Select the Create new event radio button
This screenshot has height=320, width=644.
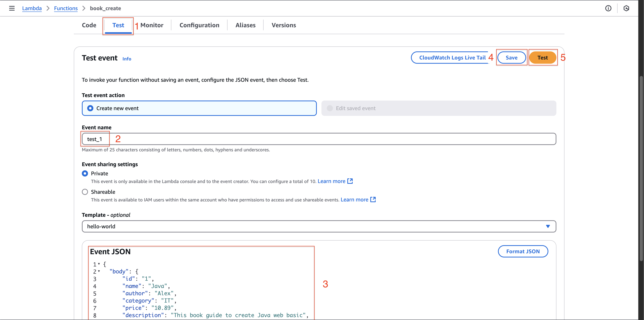(90, 108)
